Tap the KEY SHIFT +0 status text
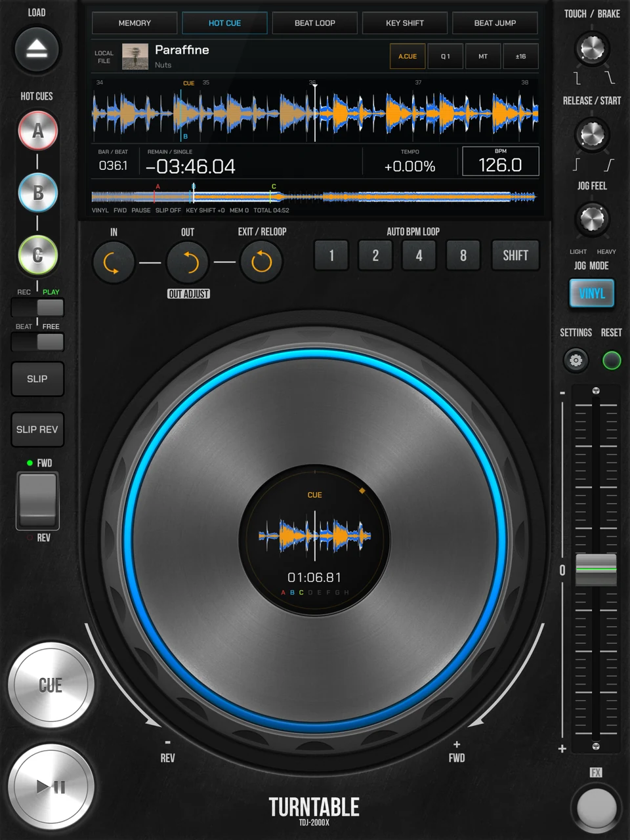This screenshot has width=630, height=840. coord(205,211)
